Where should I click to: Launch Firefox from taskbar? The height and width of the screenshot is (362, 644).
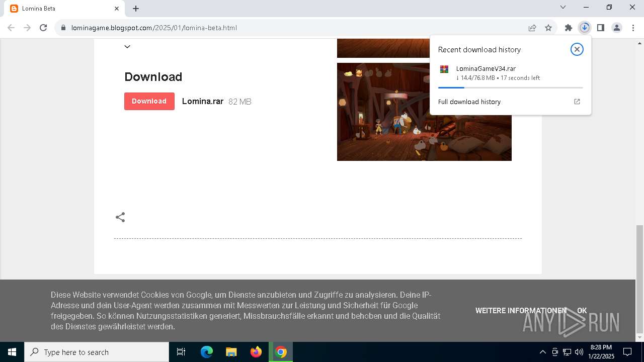coord(256,352)
